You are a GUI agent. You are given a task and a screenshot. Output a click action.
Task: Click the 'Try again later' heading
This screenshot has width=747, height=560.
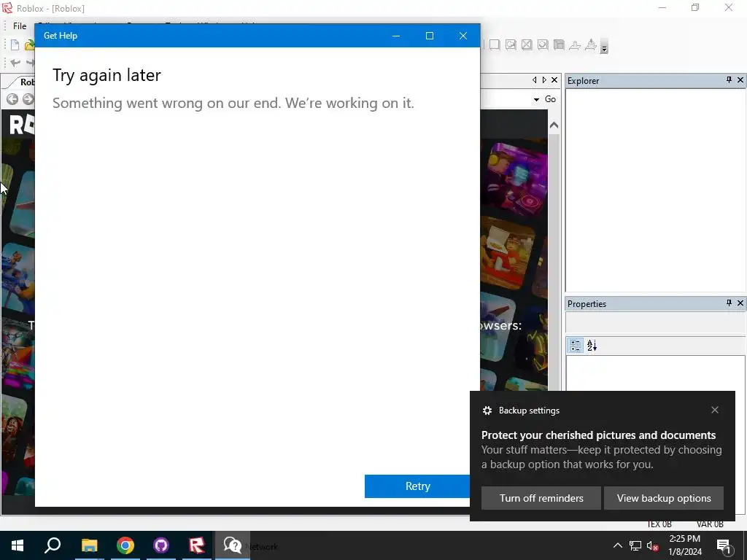(x=107, y=75)
